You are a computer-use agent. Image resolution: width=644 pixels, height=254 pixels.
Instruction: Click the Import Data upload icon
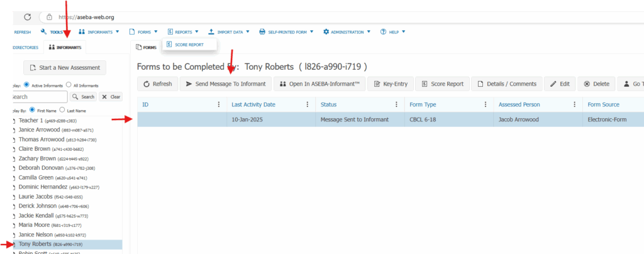[x=211, y=31]
